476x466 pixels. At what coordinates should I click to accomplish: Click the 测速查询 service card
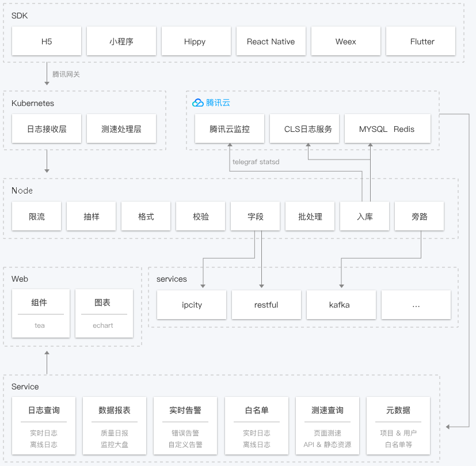(x=328, y=426)
